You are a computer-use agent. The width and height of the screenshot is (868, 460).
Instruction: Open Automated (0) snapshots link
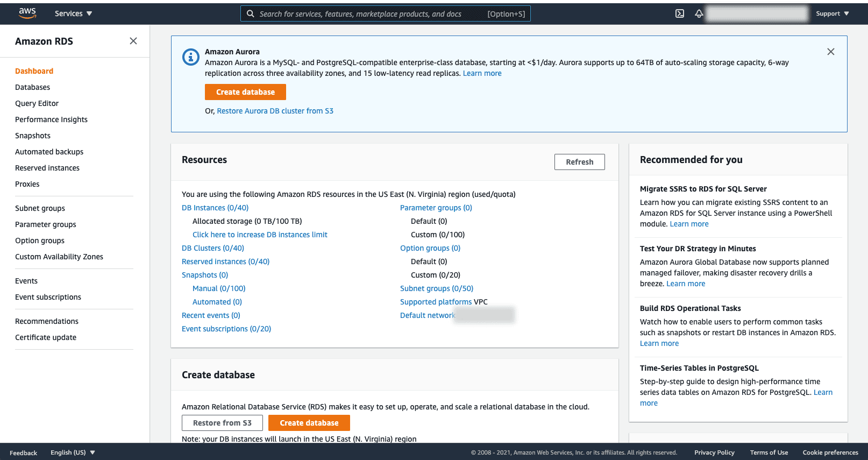(x=217, y=302)
